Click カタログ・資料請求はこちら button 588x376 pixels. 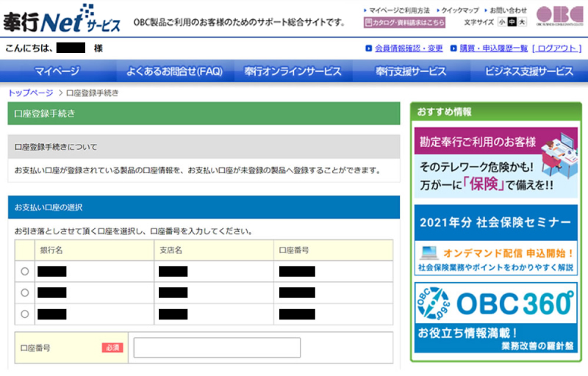click(x=404, y=23)
